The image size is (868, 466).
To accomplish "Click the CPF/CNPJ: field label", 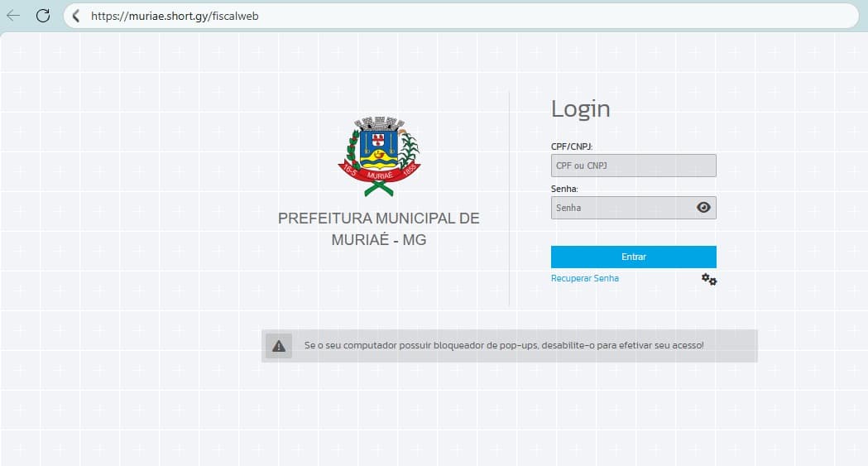I will pyautogui.click(x=571, y=147).
